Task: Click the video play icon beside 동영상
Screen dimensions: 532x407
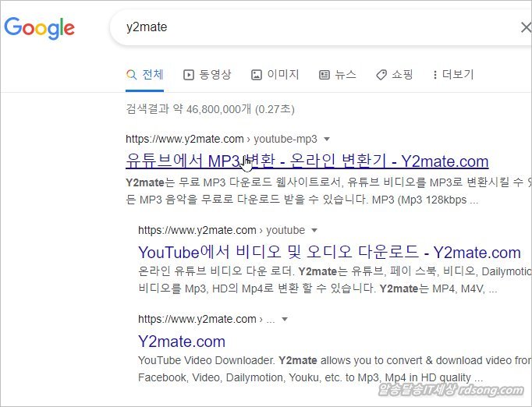Action: (x=188, y=75)
